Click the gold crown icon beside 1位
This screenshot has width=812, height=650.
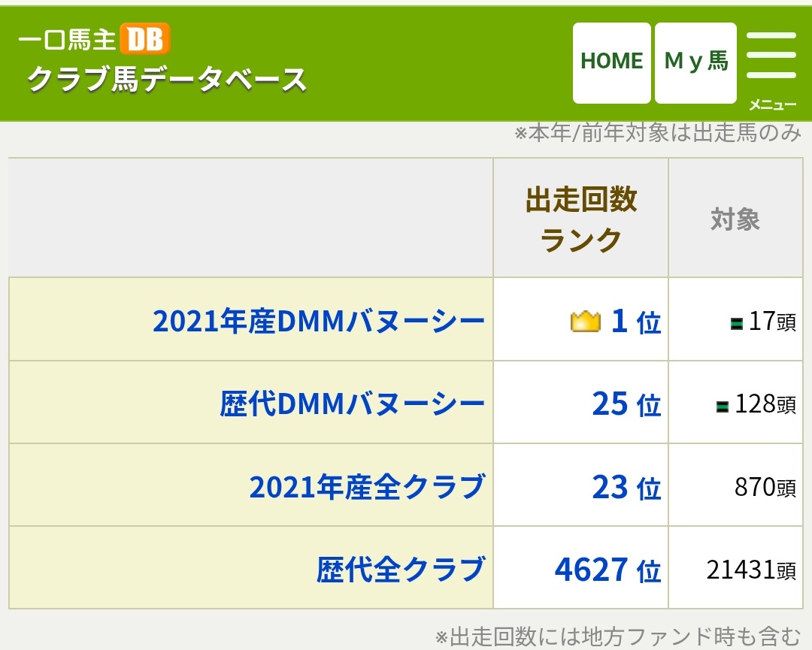pyautogui.click(x=585, y=322)
